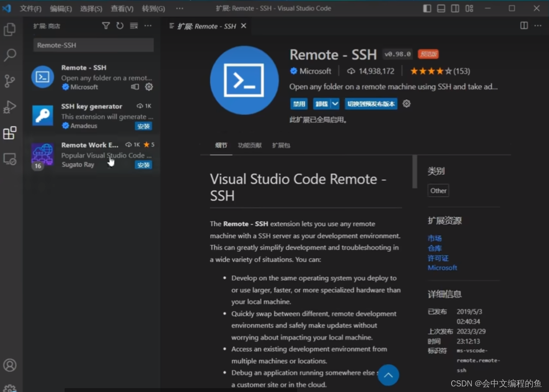549x392 pixels.
Task: Click 切换到预发布版本 button
Action: click(x=371, y=104)
